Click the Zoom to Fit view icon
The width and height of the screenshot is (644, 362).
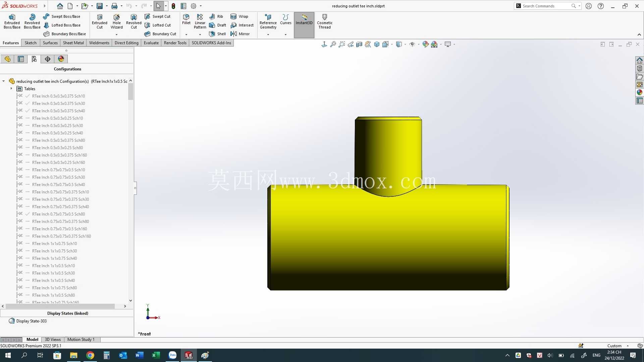(x=333, y=44)
